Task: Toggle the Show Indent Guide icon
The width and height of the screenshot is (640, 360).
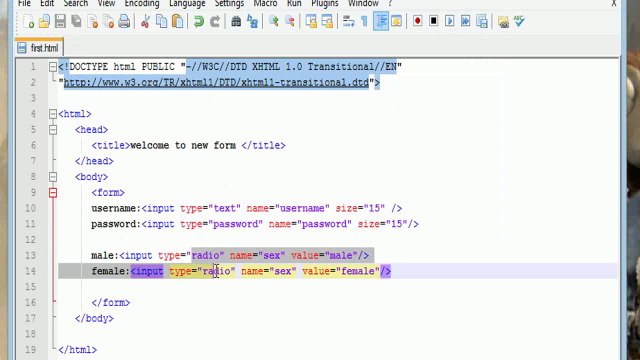Action: pos(380,21)
